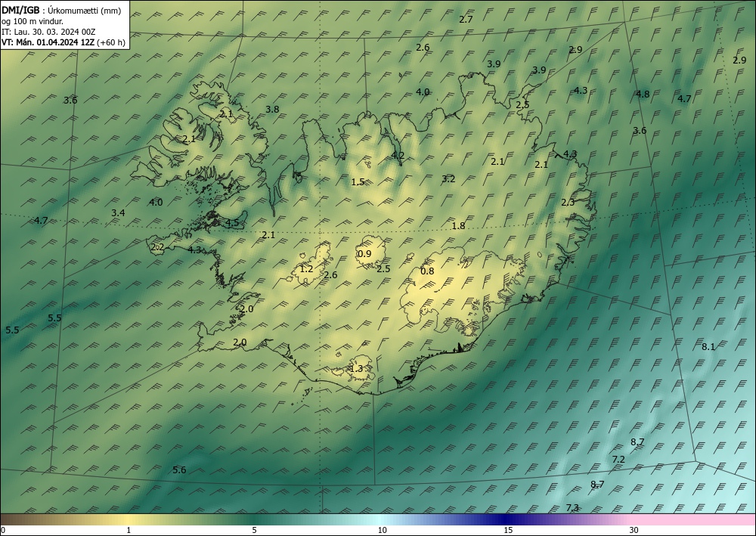Image resolution: width=756 pixels, height=536 pixels.
Task: Click the map value 3.8
Action: 272,110
